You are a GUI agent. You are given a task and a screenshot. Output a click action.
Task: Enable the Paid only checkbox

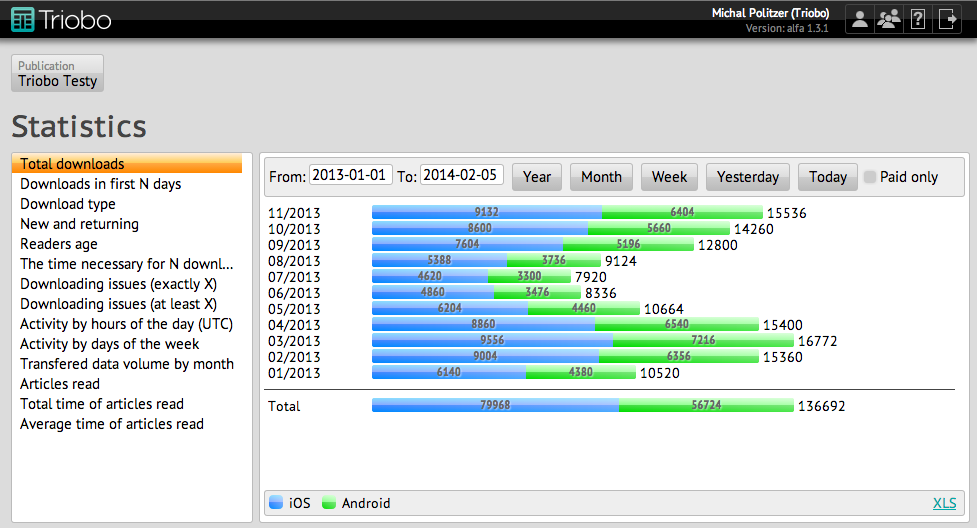point(870,177)
